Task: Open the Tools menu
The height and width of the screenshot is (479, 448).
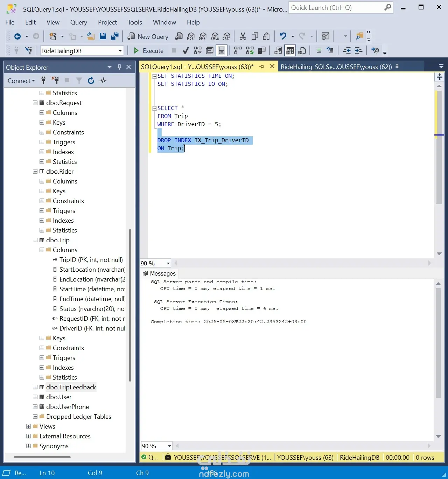Action: point(135,22)
